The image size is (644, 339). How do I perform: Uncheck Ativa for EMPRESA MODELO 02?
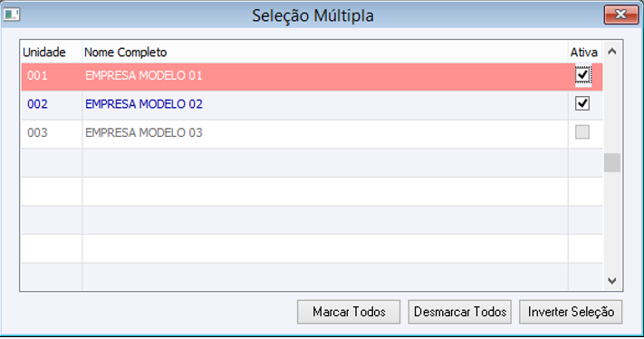point(582,103)
